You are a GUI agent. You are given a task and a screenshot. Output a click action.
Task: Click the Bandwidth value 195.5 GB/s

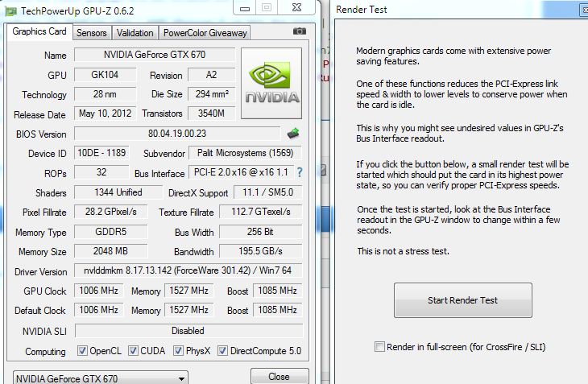(261, 251)
